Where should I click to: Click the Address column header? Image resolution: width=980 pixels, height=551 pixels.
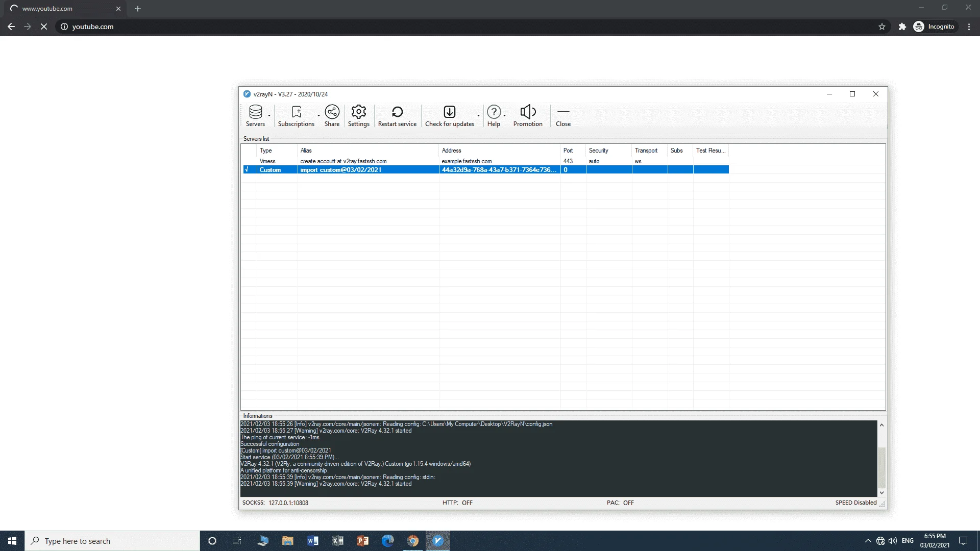(500, 151)
